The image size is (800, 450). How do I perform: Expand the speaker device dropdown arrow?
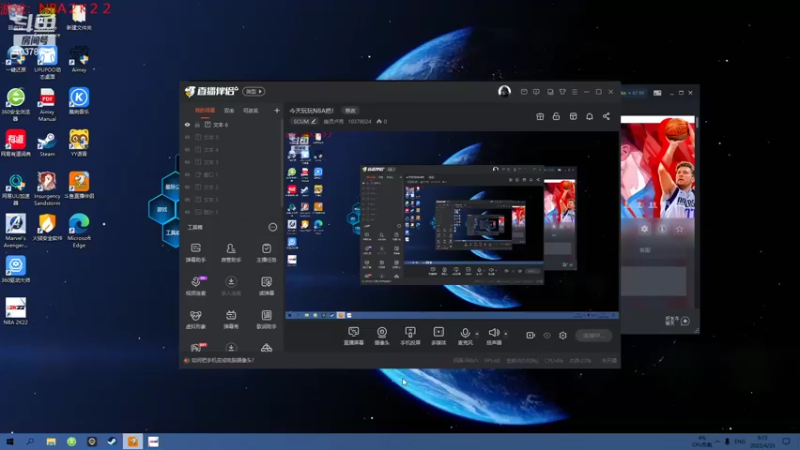tap(506, 334)
